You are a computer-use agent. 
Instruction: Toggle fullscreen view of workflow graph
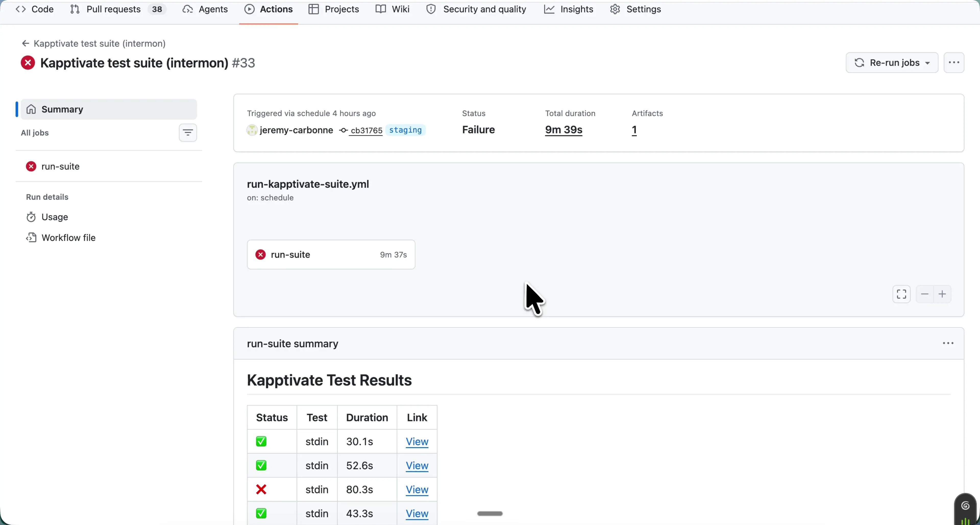[901, 294]
